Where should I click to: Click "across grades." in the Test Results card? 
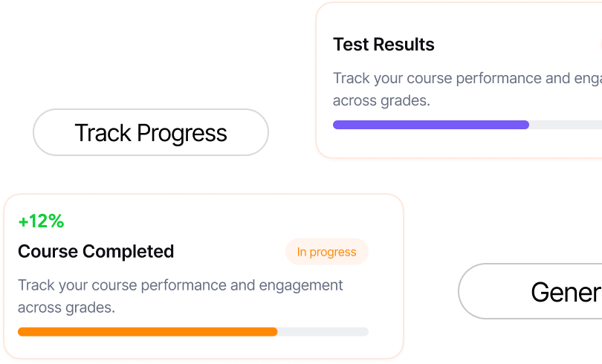pyautogui.click(x=381, y=100)
